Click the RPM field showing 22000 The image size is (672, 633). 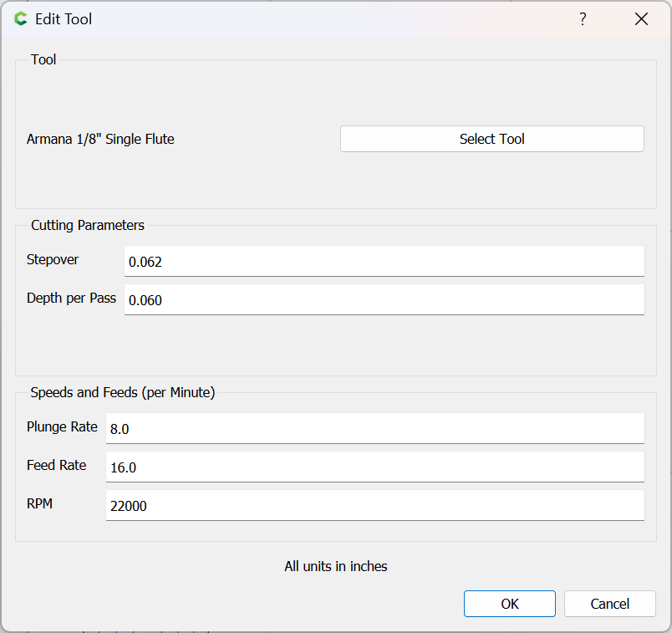(x=375, y=506)
